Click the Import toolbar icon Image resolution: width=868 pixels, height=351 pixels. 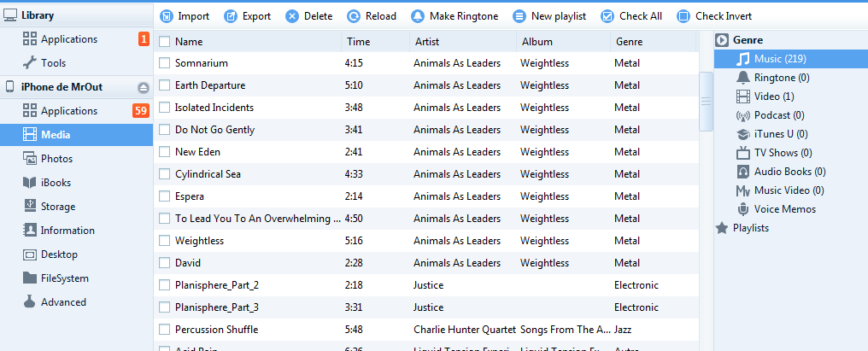[166, 16]
